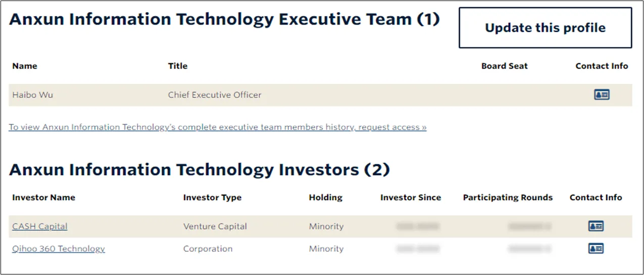
Task: Open the CASH Capital investor link
Action: 39,226
